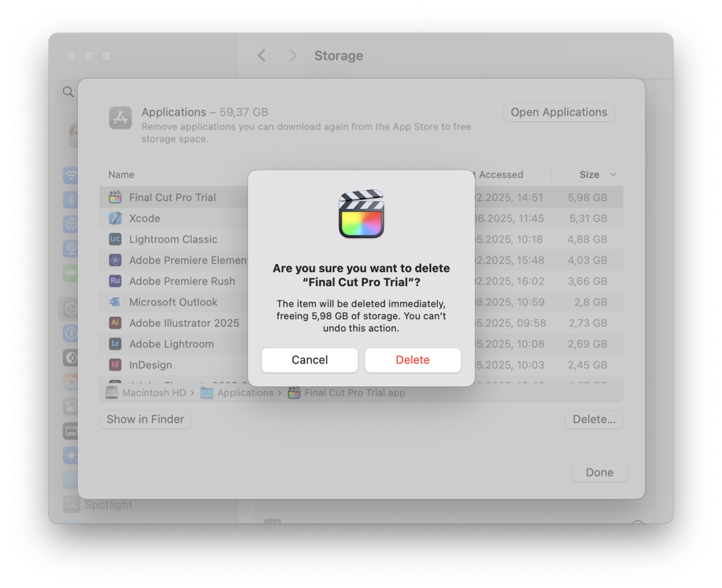Screen dimensions: 722x588
Task: Click the 2,73 GB size cell
Action: point(588,323)
